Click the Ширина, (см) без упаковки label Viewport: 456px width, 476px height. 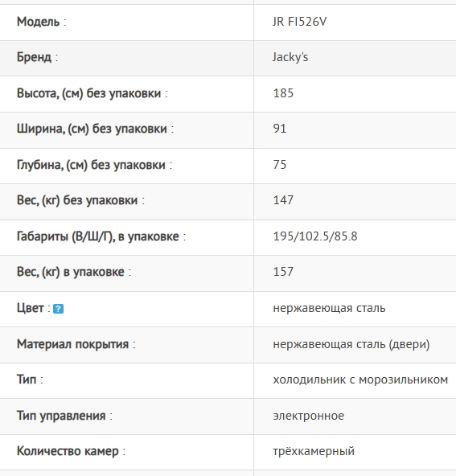tap(95, 129)
